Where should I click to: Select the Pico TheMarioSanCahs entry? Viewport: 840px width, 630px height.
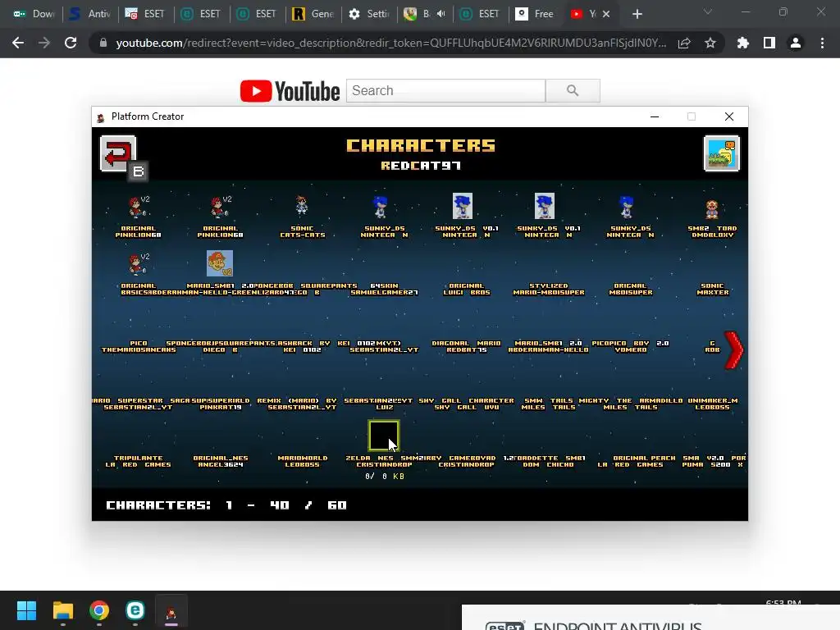tap(139, 347)
